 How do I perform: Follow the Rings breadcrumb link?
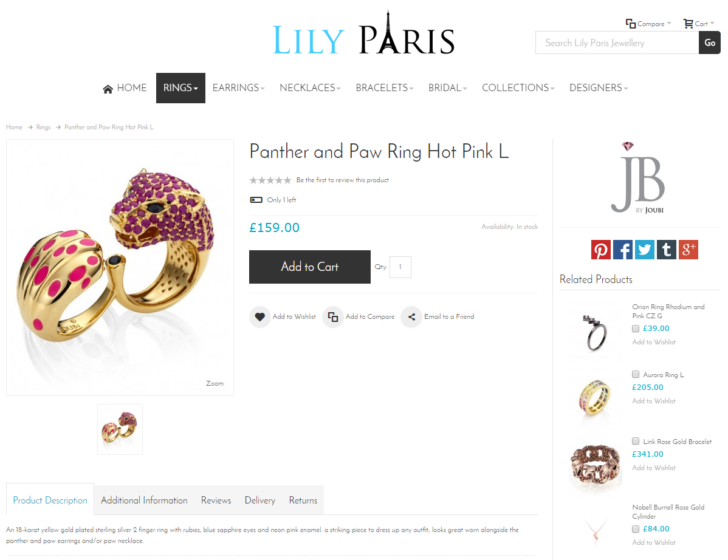pyautogui.click(x=43, y=127)
